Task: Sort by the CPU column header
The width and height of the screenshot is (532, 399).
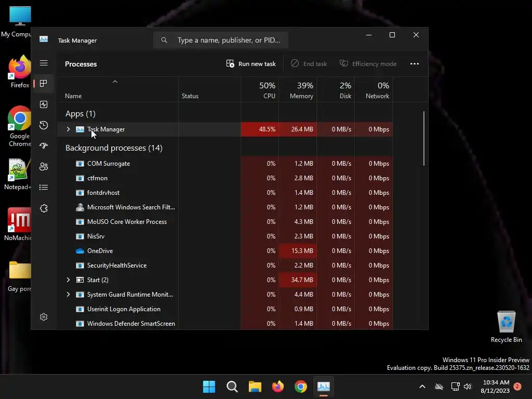Action: [260, 90]
